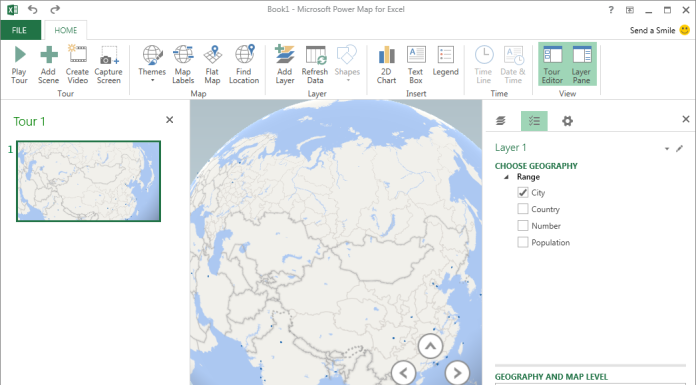This screenshot has width=696, height=385.
Task: Insert a Text Box annotation
Action: click(415, 64)
